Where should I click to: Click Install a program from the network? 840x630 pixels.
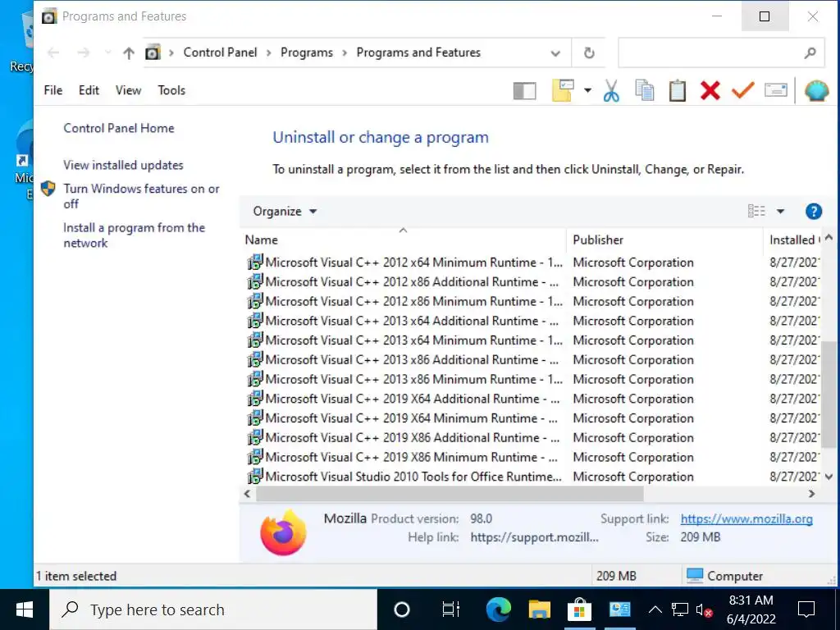point(134,235)
